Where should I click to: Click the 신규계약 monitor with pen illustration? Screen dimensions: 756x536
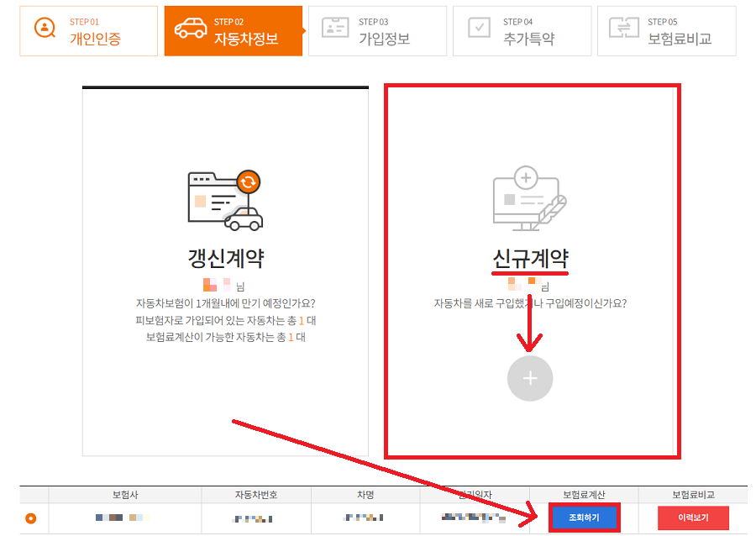tap(529, 198)
